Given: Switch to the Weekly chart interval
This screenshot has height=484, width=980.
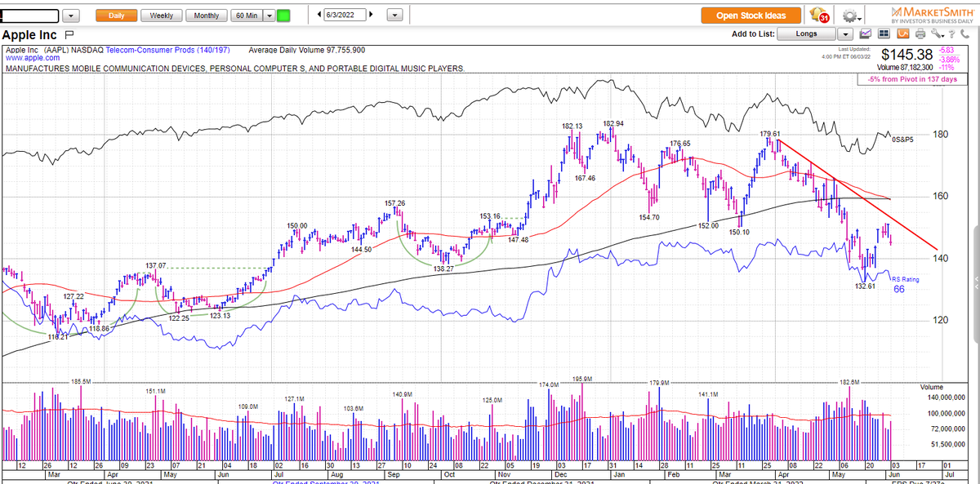Looking at the screenshot, I should 161,16.
